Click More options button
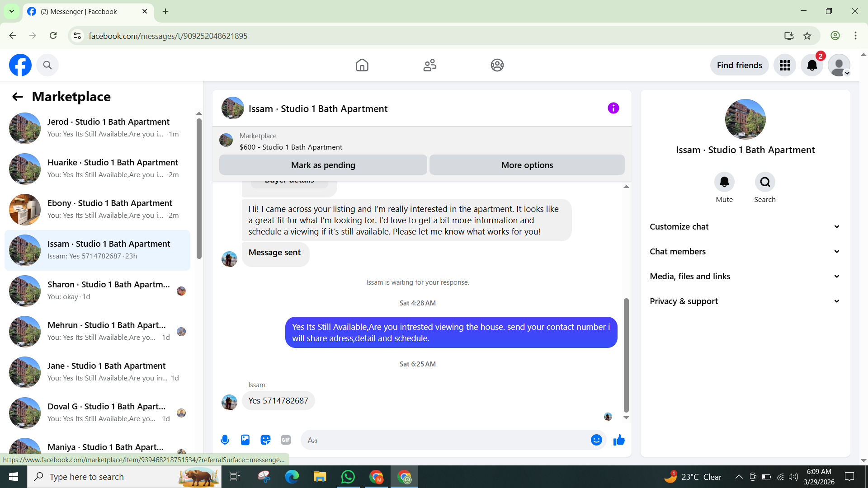868x488 pixels. 527,165
